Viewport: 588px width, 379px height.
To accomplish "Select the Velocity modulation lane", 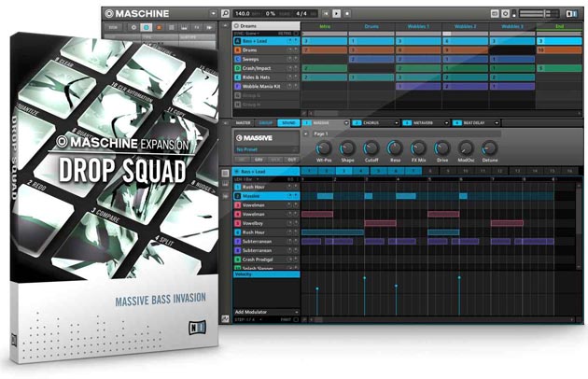I will [266, 274].
